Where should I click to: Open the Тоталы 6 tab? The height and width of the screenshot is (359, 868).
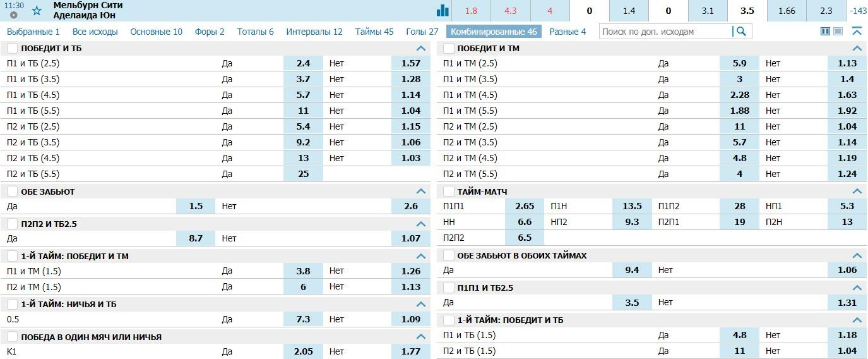click(256, 32)
